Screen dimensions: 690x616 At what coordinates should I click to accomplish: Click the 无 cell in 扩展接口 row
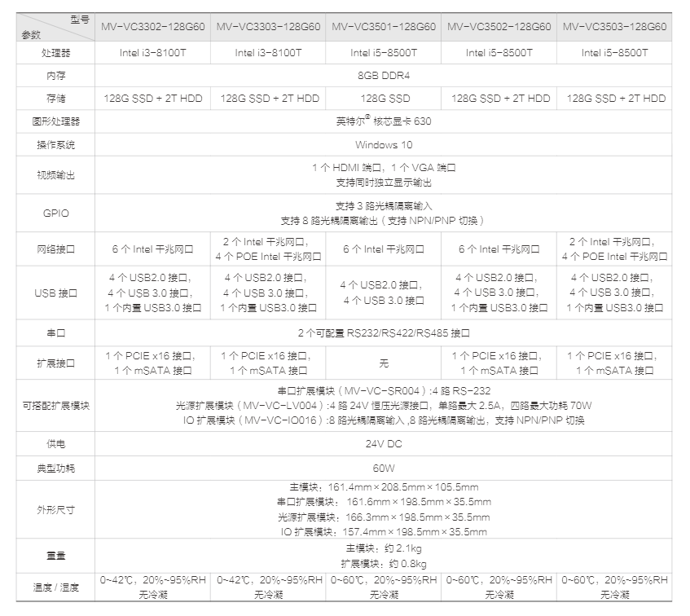[x=384, y=363]
